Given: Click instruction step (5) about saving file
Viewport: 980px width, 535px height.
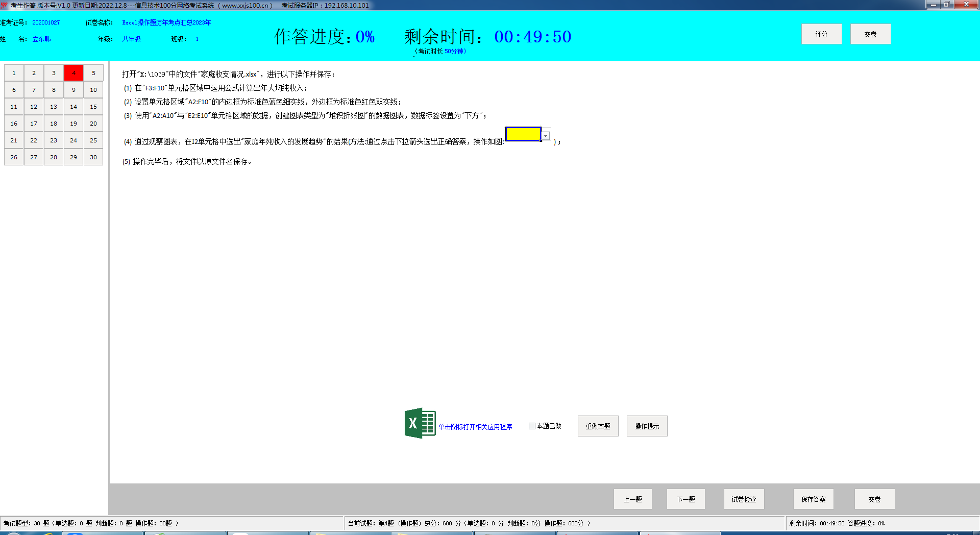Looking at the screenshot, I should click(x=187, y=161).
